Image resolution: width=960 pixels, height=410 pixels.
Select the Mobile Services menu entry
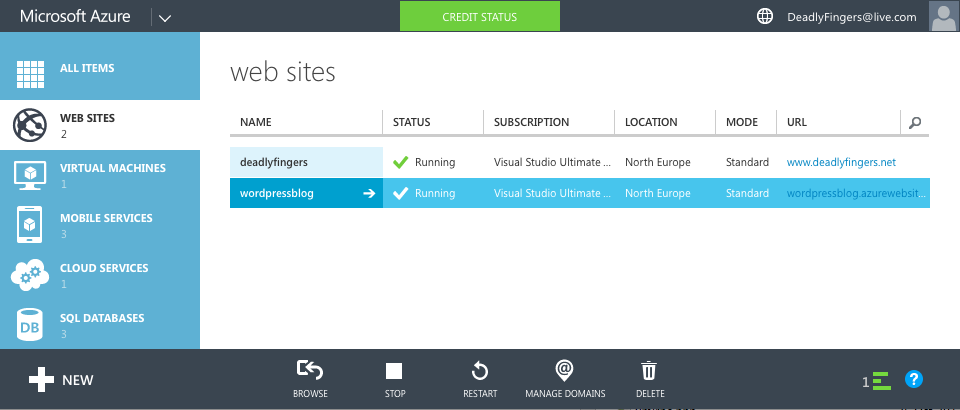coord(100,225)
